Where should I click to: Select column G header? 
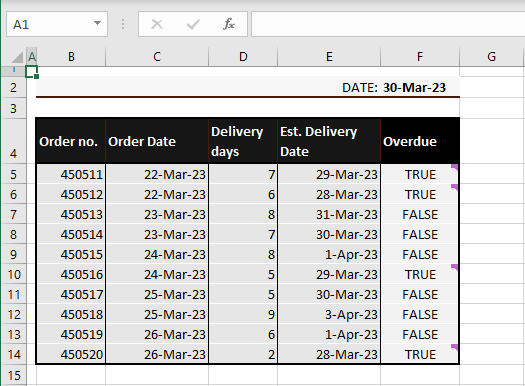click(x=491, y=57)
